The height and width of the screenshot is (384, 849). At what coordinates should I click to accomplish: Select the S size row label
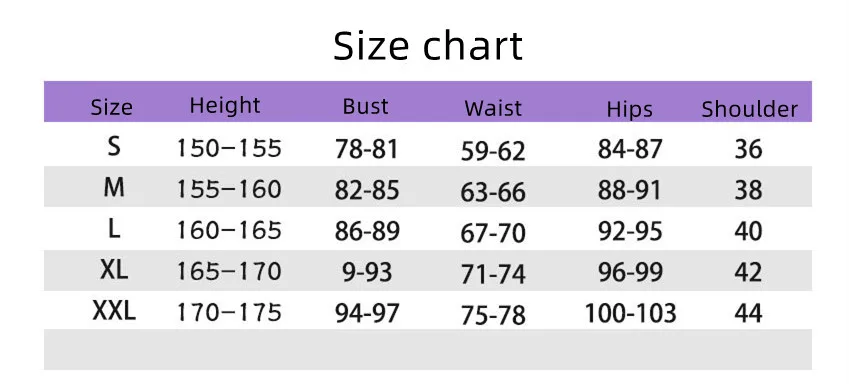[114, 146]
